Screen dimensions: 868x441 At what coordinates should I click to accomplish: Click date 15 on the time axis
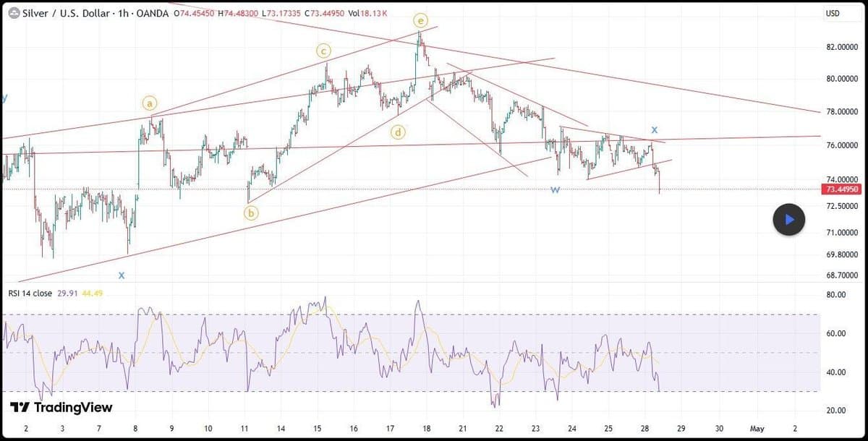coord(318,428)
